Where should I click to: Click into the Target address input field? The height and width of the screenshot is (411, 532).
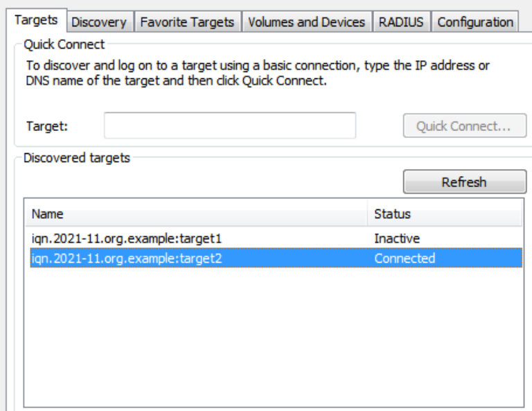(229, 125)
